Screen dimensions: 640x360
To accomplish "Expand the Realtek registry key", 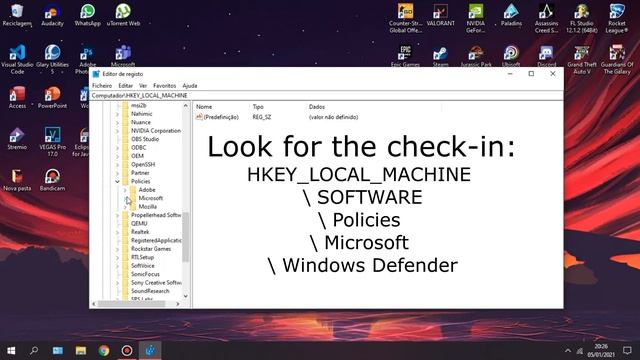I will [118, 232].
